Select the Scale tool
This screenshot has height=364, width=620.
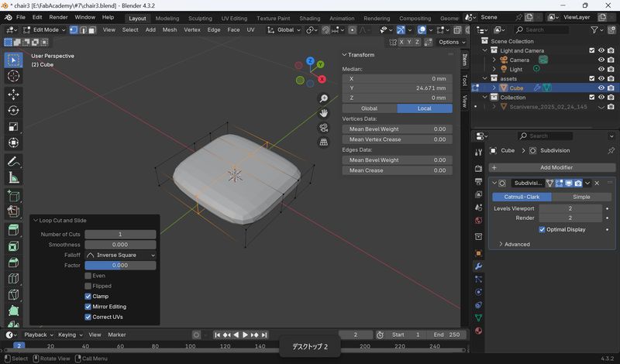[x=13, y=126]
